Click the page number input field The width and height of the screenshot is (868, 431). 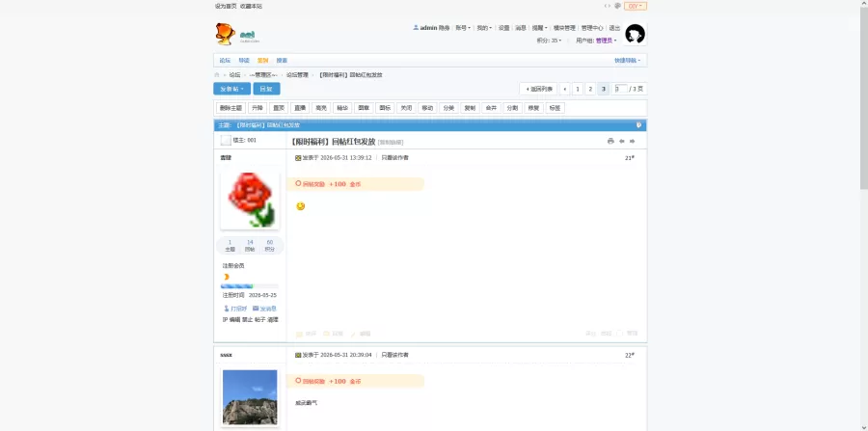(x=620, y=89)
